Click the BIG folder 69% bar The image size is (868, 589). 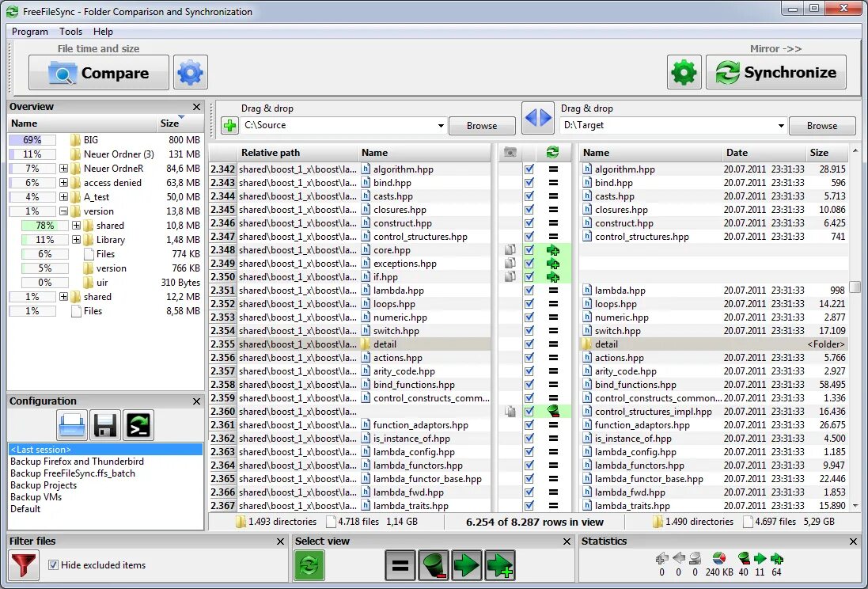tap(32, 140)
